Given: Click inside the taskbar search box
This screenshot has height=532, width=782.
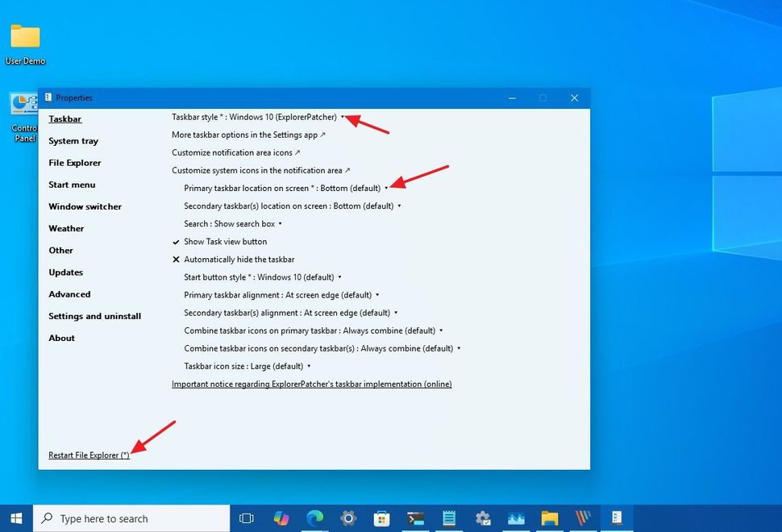Looking at the screenshot, I should [x=129, y=518].
